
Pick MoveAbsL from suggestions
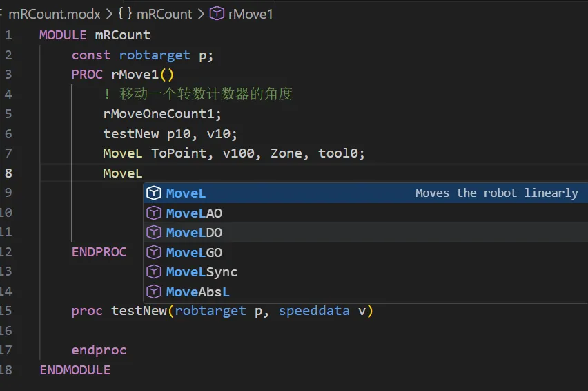tap(197, 292)
